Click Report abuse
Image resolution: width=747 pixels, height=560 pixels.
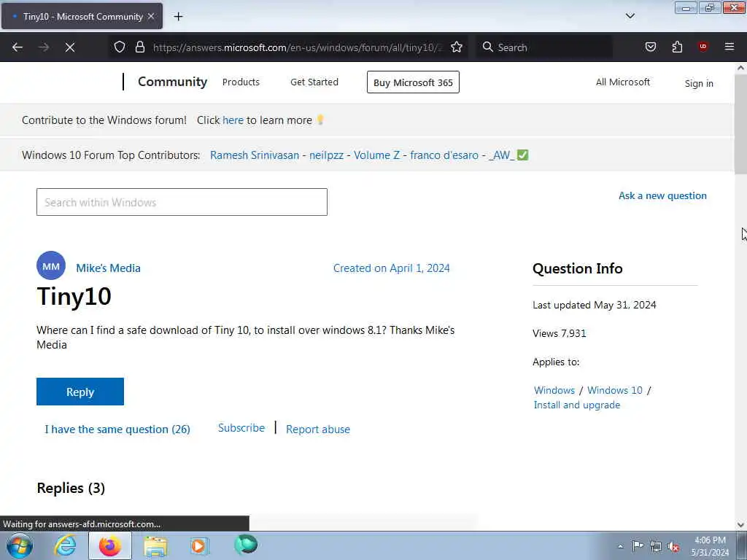click(318, 429)
